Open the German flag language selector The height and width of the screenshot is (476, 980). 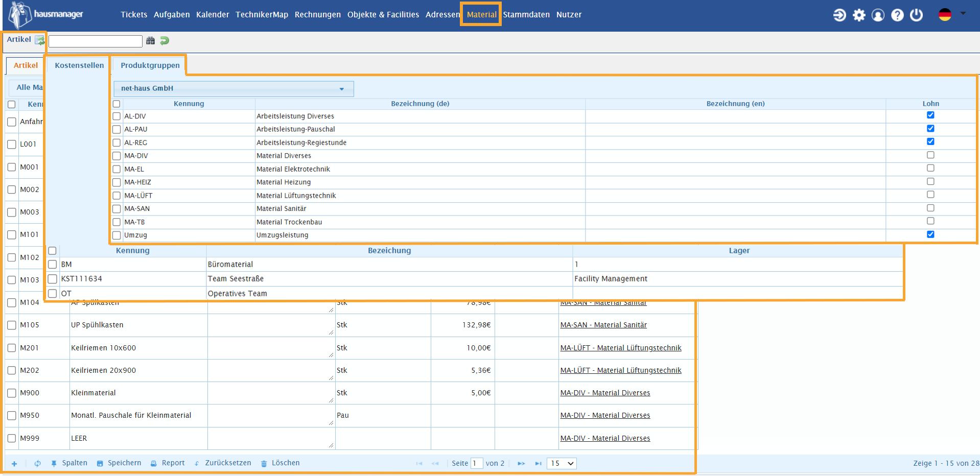tap(952, 14)
